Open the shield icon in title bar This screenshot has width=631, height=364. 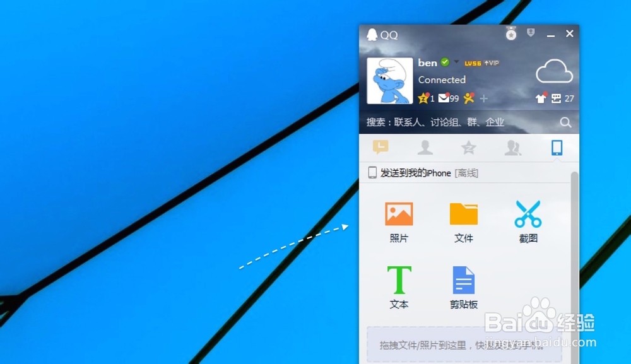531,33
